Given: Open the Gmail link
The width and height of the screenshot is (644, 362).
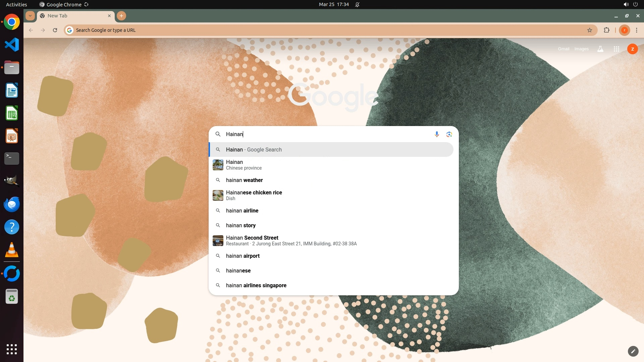Looking at the screenshot, I should click(563, 49).
